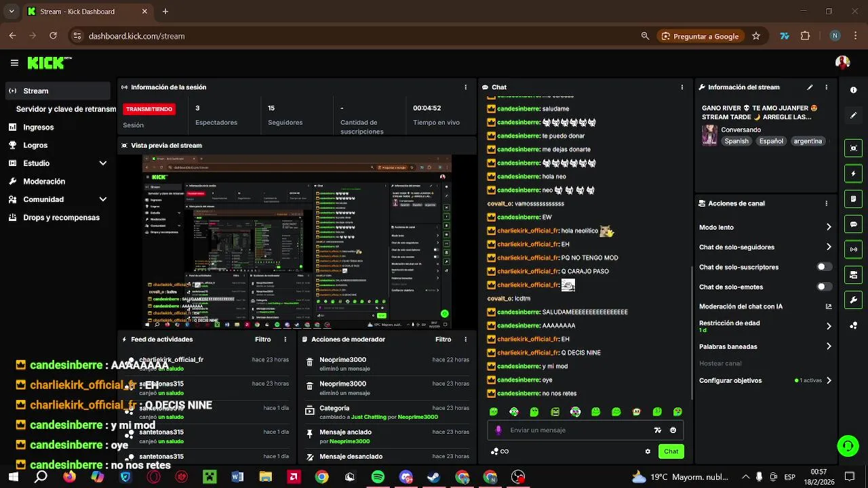Open Steam from the taskbar
Screen dimensions: 868x488
(433, 477)
